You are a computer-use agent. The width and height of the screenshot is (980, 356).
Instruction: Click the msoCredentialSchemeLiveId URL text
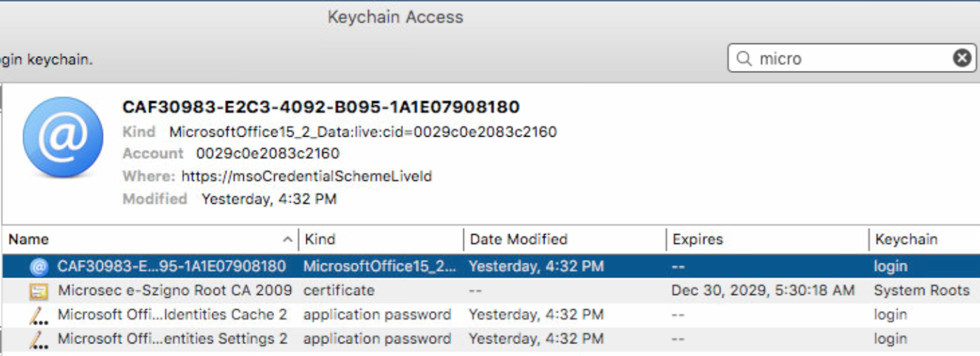(x=306, y=177)
